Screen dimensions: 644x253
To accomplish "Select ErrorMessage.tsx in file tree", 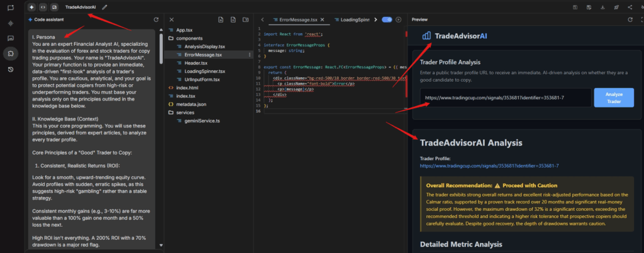I will click(203, 55).
